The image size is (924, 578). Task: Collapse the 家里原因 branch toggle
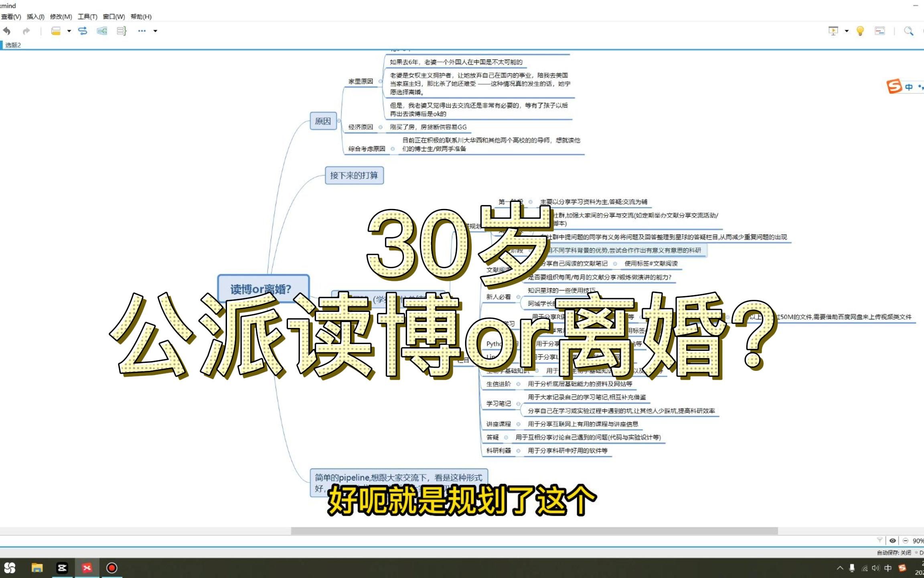[x=380, y=81]
